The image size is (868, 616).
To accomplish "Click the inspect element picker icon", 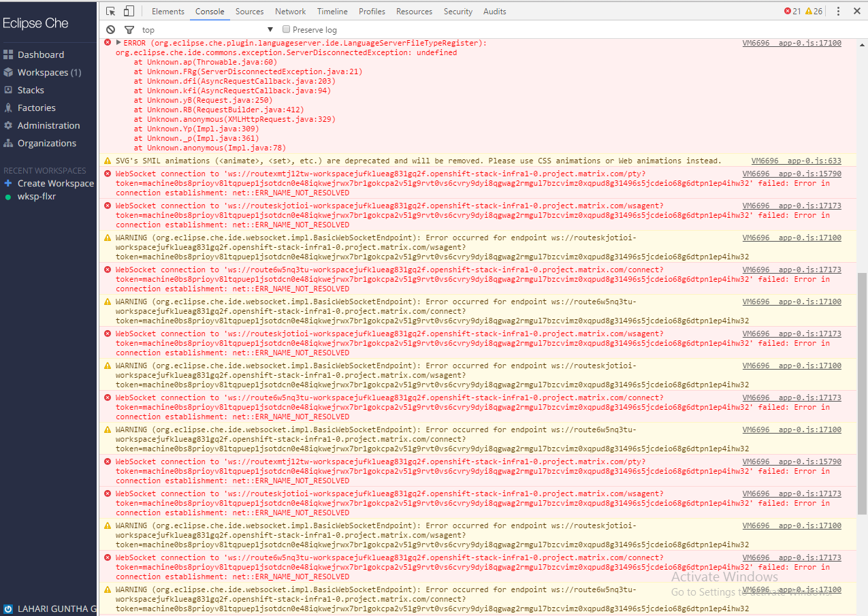I will 111,11.
